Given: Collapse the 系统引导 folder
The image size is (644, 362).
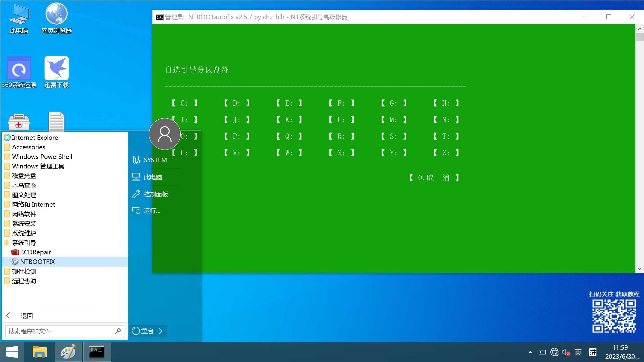Looking at the screenshot, I should [24, 243].
